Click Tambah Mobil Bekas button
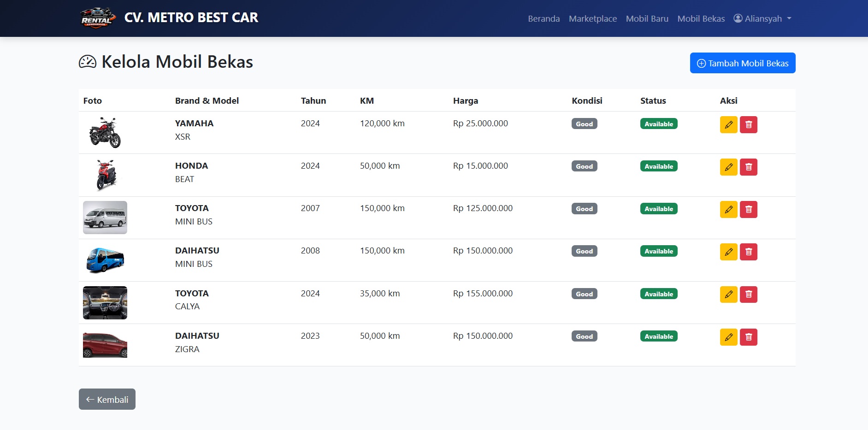Screen dimensions: 868x430 (742, 63)
